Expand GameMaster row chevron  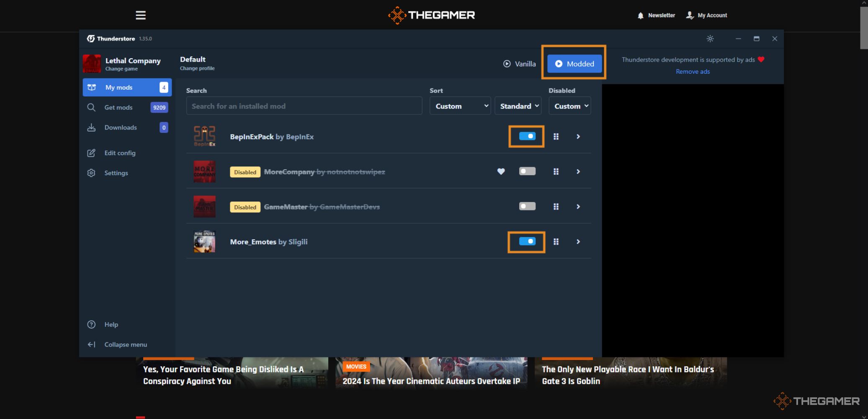click(578, 207)
